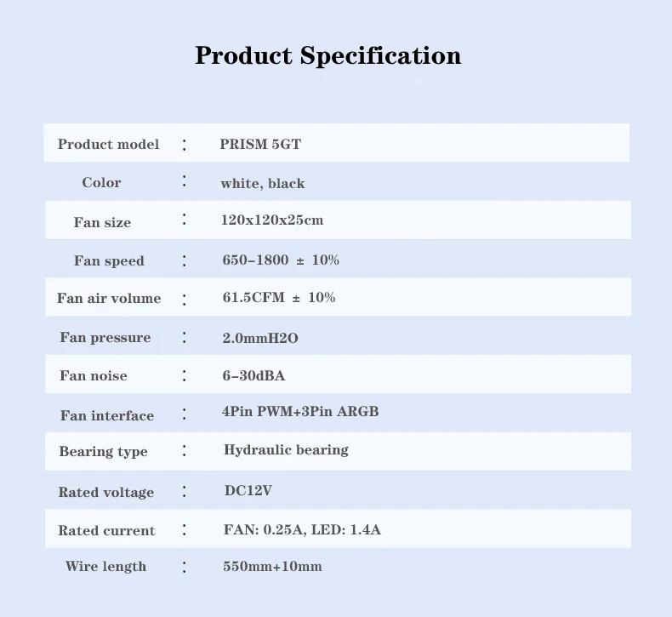Select the FAN: 0.25A, LED: 1.4A value

[302, 529]
